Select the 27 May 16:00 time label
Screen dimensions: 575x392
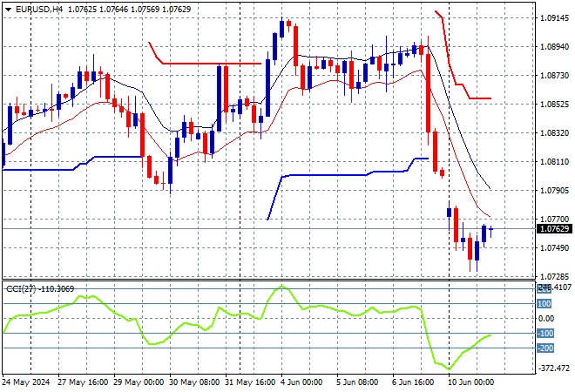pyautogui.click(x=83, y=382)
